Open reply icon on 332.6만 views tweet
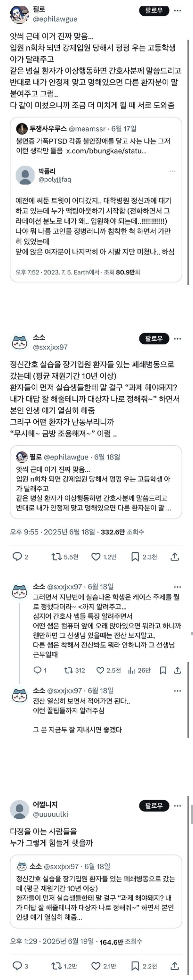The image size is (193, 980). click(x=17, y=557)
